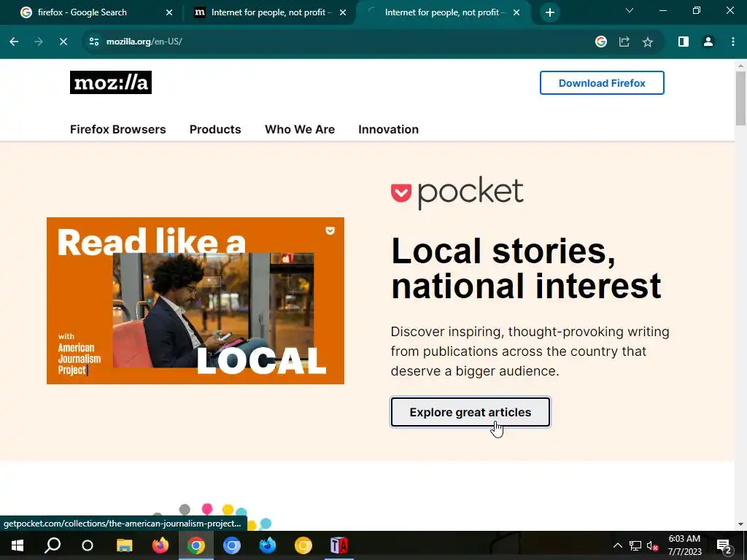
Task: Open the Who We Are menu
Action: (300, 130)
